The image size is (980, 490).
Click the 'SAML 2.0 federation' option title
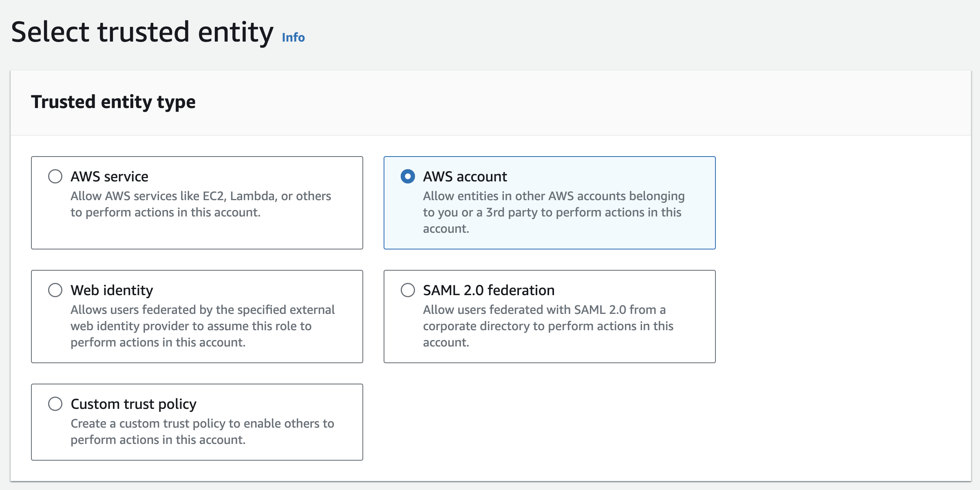pyautogui.click(x=488, y=290)
